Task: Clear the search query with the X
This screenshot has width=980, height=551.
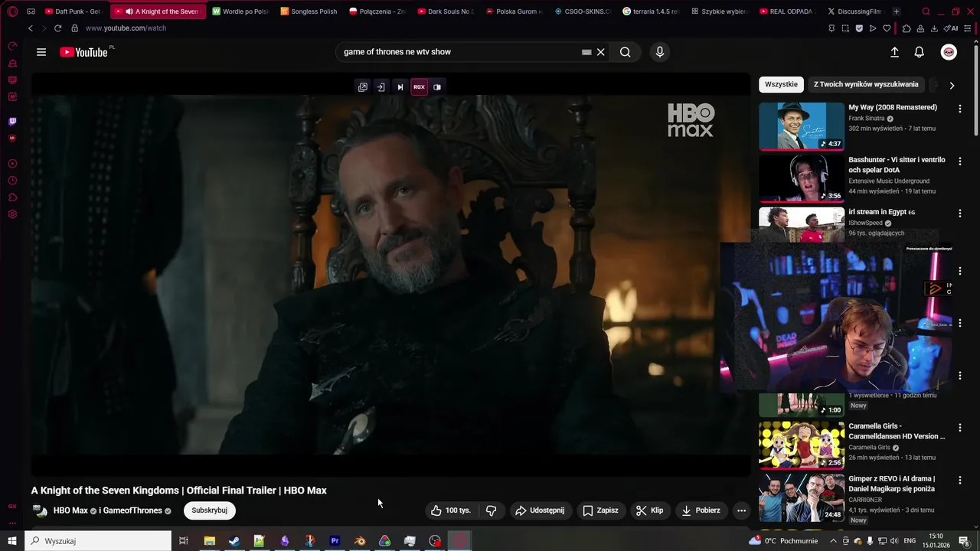Action: click(x=601, y=52)
